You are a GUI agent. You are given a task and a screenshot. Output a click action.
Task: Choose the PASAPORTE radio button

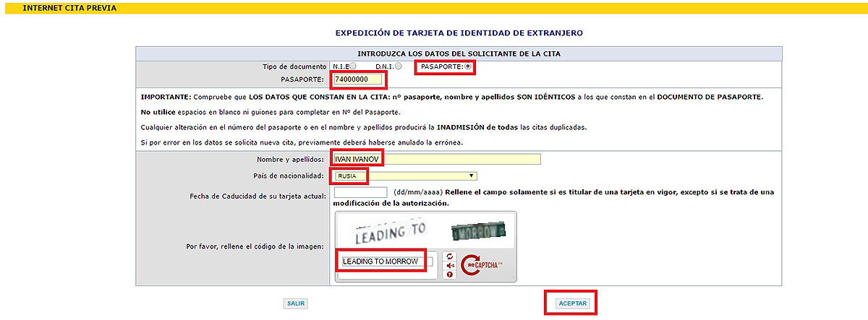click(x=468, y=66)
